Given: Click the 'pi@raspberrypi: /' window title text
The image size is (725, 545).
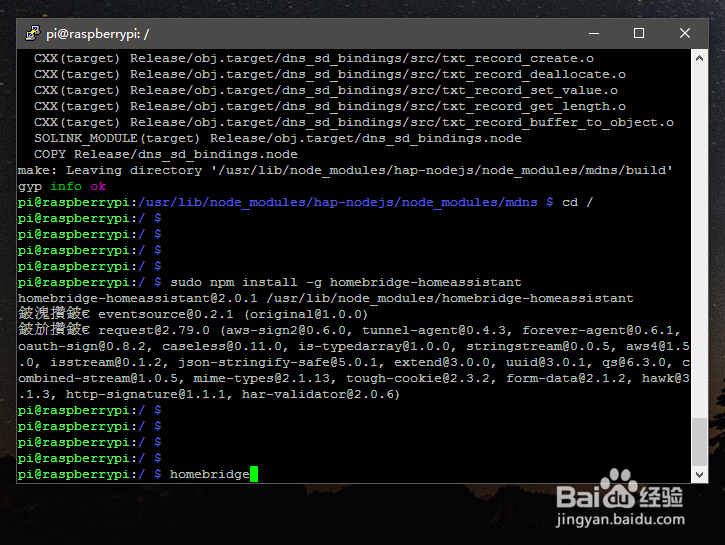Looking at the screenshot, I should pyautogui.click(x=98, y=34).
